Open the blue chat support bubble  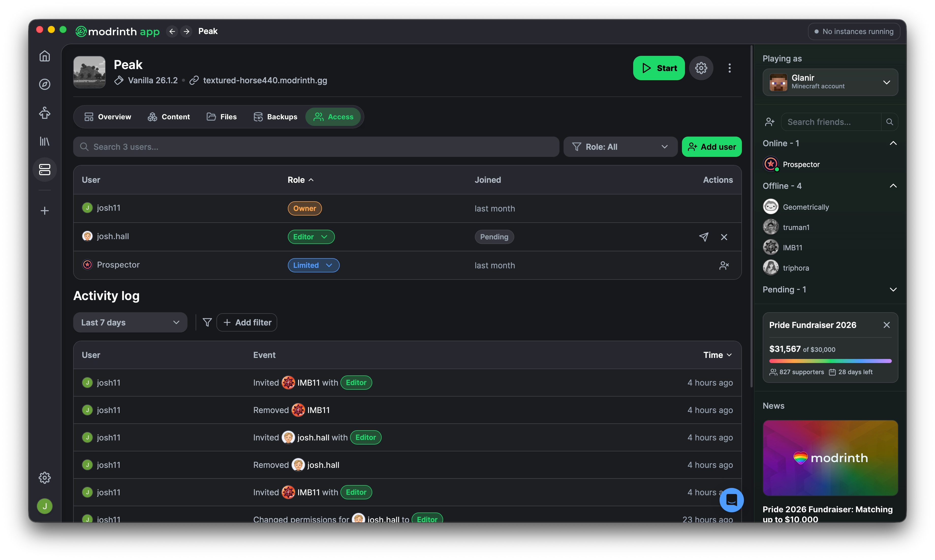[x=731, y=500]
